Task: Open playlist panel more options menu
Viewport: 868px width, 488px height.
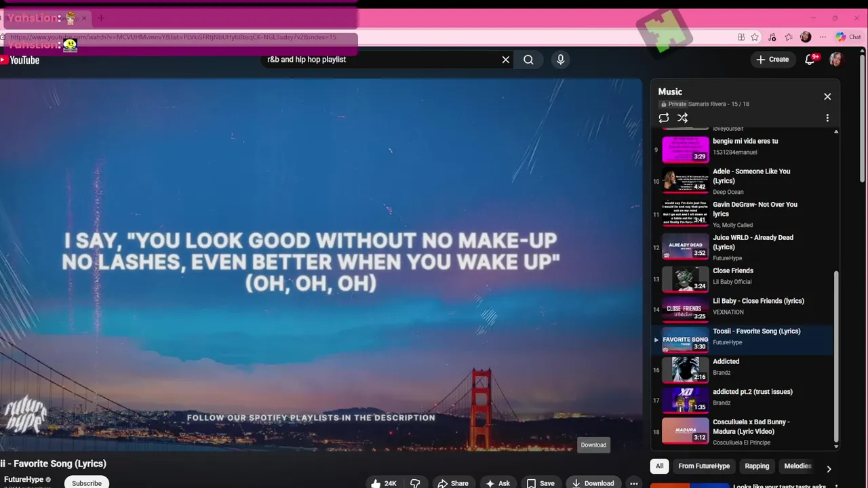Action: [827, 118]
